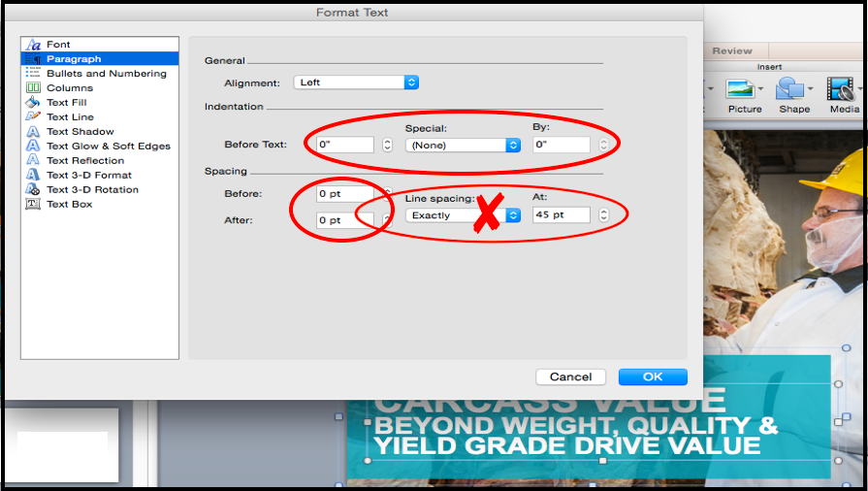Click the Shape insert icon
Viewport: 868px width, 491px height.
pyautogui.click(x=792, y=90)
